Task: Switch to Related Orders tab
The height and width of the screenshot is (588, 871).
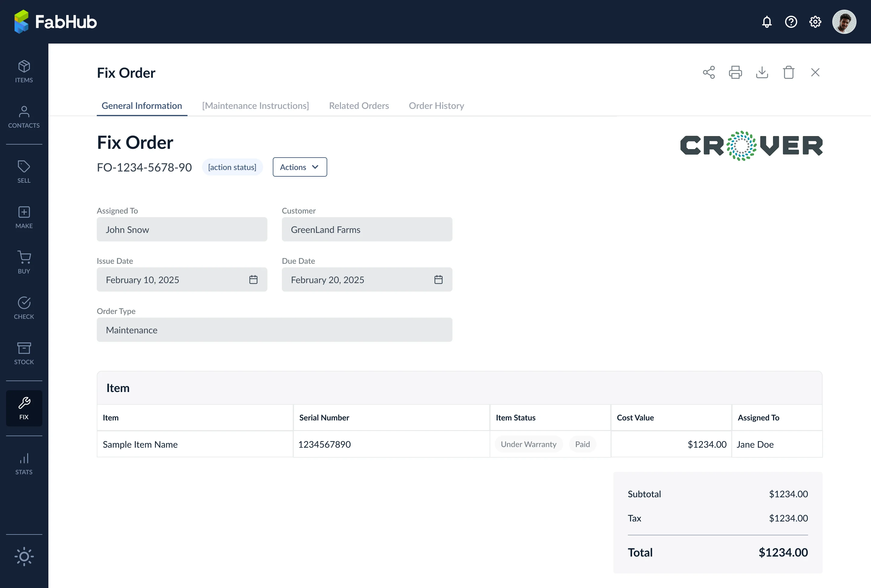Action: [359, 106]
